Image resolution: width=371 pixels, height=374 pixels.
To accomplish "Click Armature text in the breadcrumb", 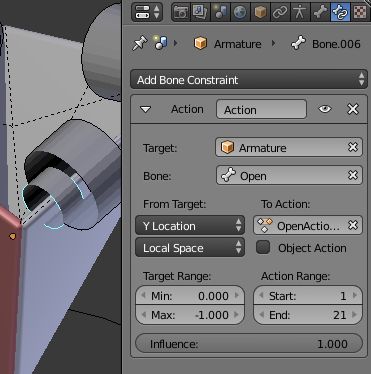I will pyautogui.click(x=237, y=44).
